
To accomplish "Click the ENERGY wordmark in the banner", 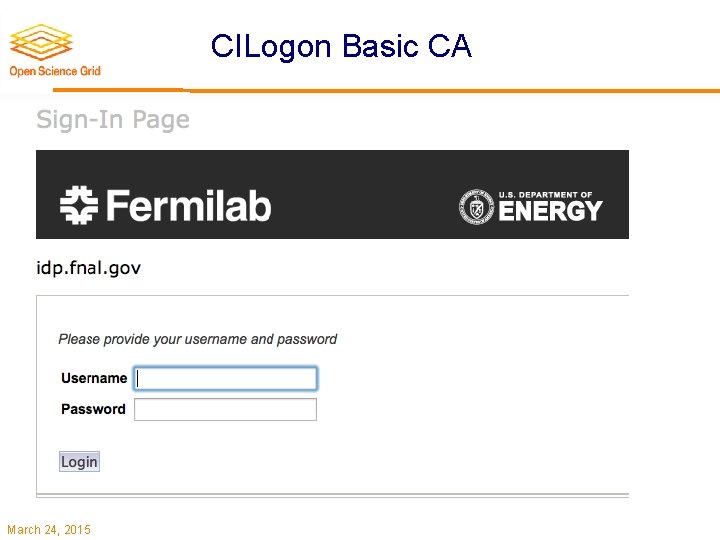I will point(550,211).
